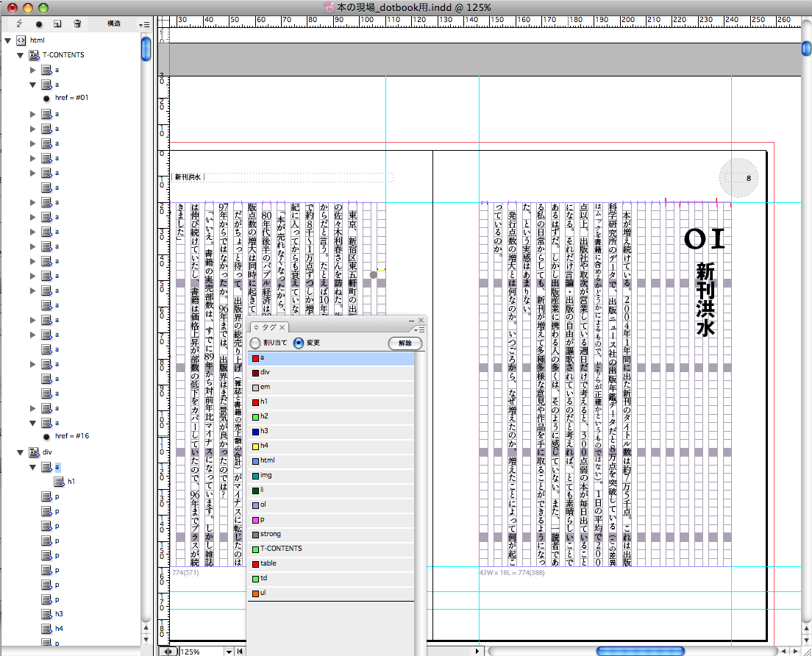
Task: Select the h1 element icon in structure tree
Action: pos(60,481)
